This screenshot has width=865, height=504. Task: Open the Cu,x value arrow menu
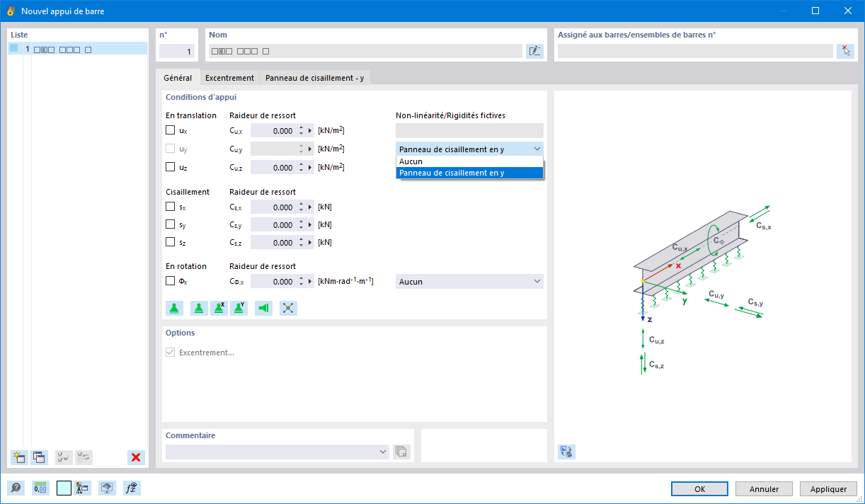pos(310,131)
